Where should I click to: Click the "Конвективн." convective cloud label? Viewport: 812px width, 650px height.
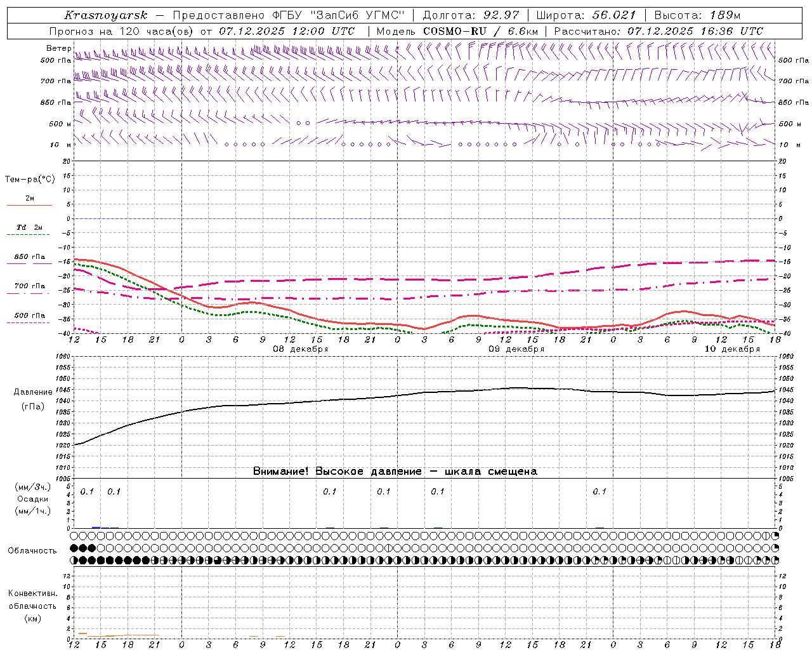32,593
